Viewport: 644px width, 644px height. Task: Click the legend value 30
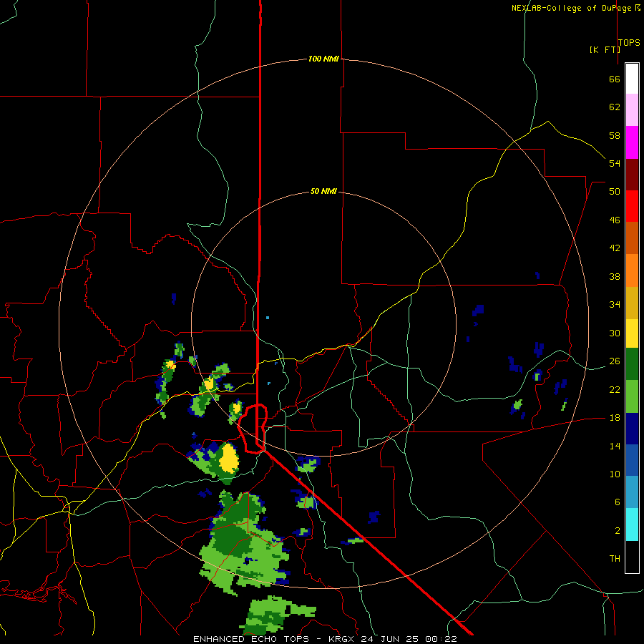[615, 333]
